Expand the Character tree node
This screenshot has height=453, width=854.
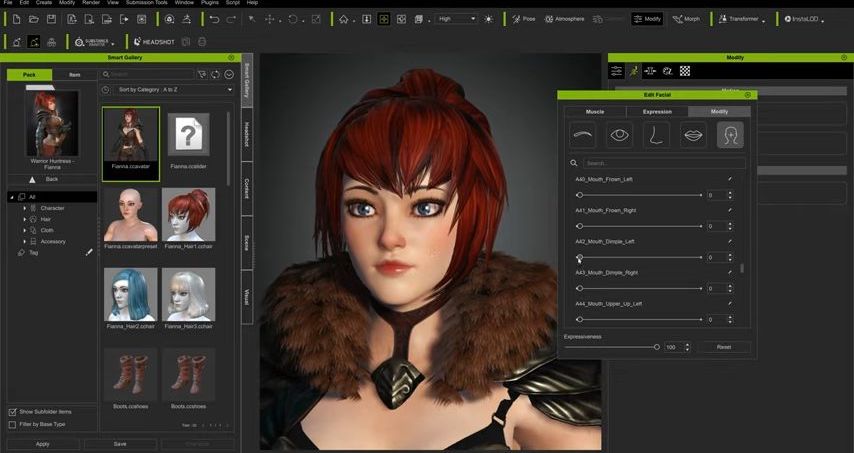25,208
